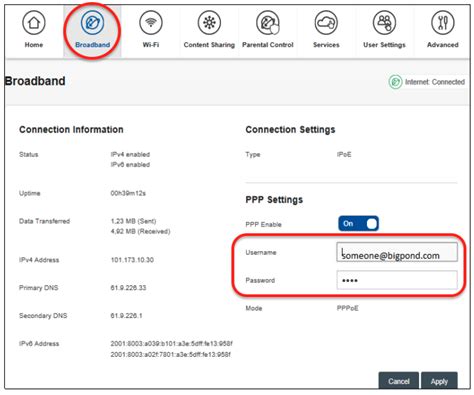Screen dimensions: 474x395
Task: Apply the broadband settings
Action: click(439, 381)
